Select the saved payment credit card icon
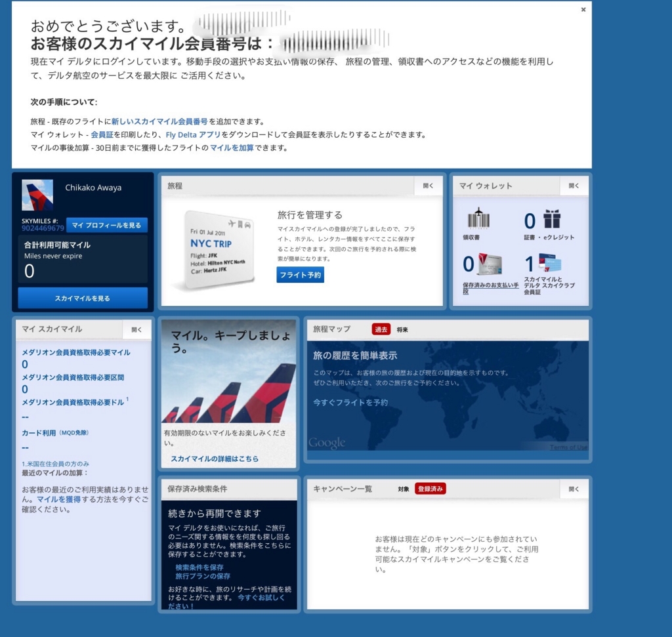The height and width of the screenshot is (637, 672). [490, 264]
